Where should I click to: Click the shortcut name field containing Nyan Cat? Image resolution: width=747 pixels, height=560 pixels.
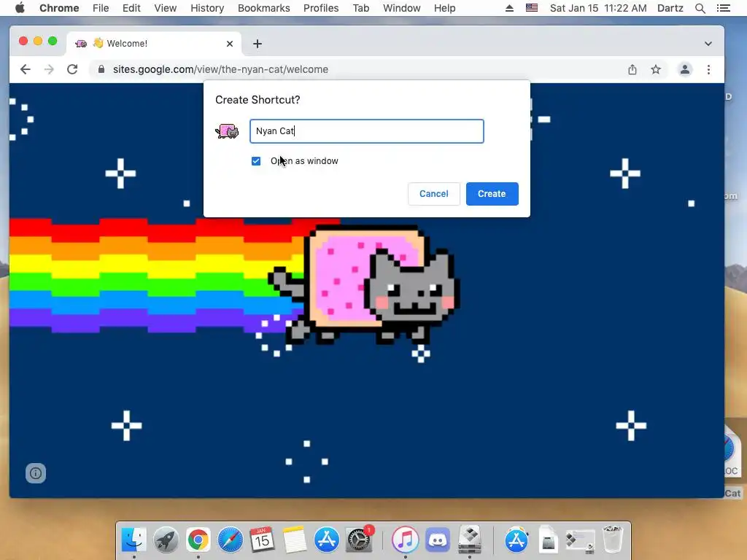(366, 131)
